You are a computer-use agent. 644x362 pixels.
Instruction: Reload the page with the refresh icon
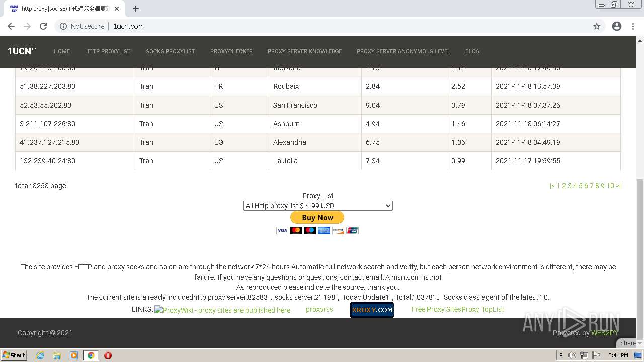[43, 26]
